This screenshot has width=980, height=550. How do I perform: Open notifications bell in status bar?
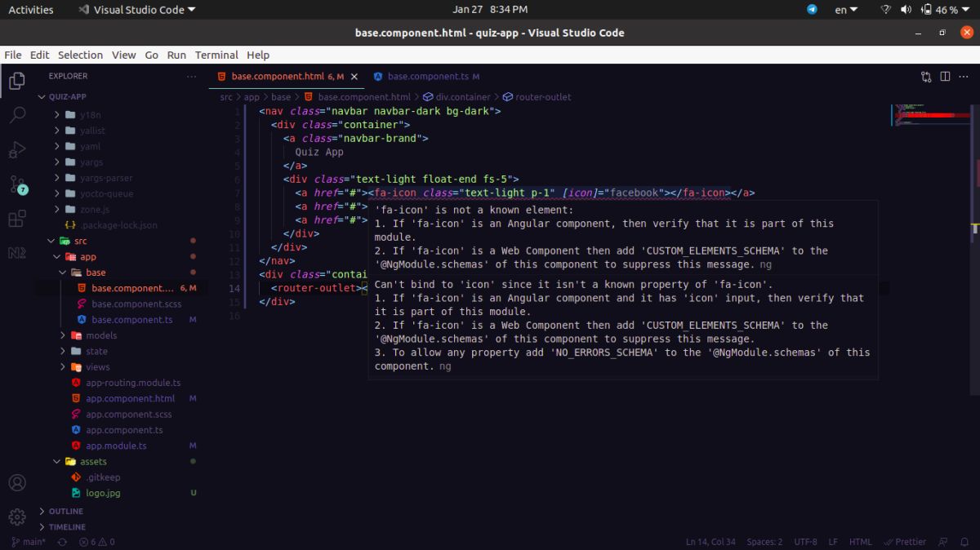[964, 541]
